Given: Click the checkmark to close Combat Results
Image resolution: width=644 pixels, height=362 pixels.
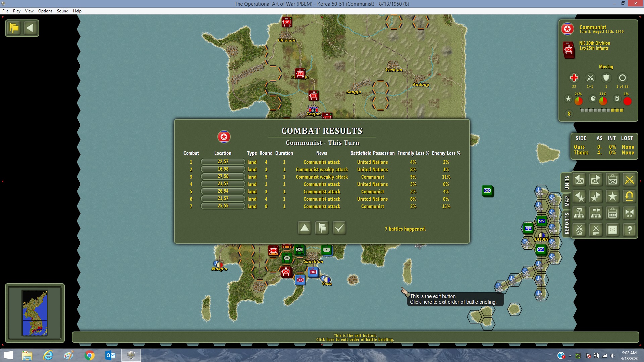Looking at the screenshot, I should coord(339,228).
